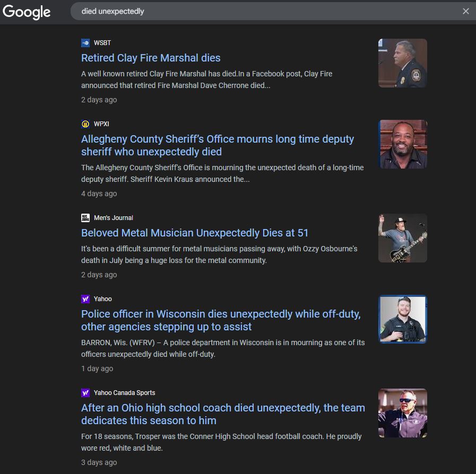The image size is (476, 474).
Task: Open the deputy sheriff thumbnail image
Action: click(x=403, y=144)
